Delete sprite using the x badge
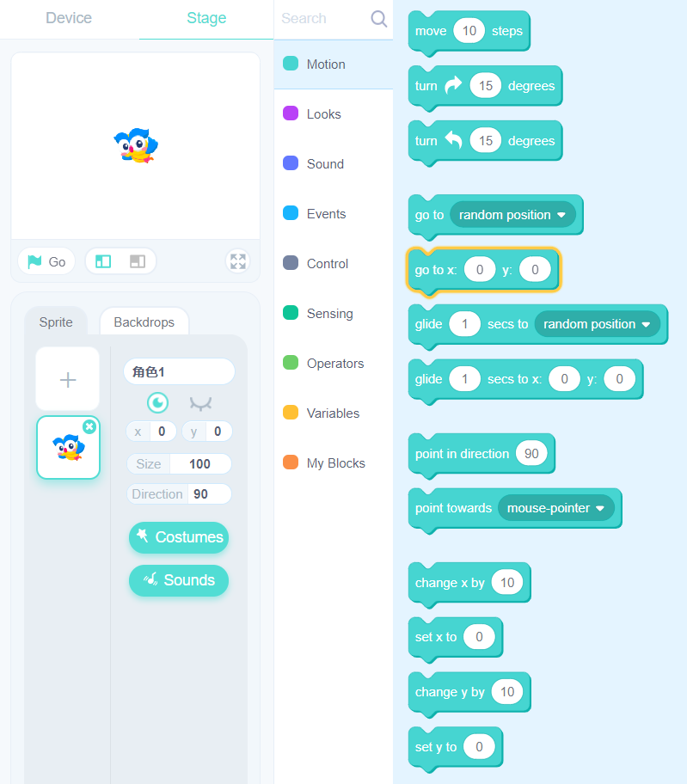 click(89, 426)
